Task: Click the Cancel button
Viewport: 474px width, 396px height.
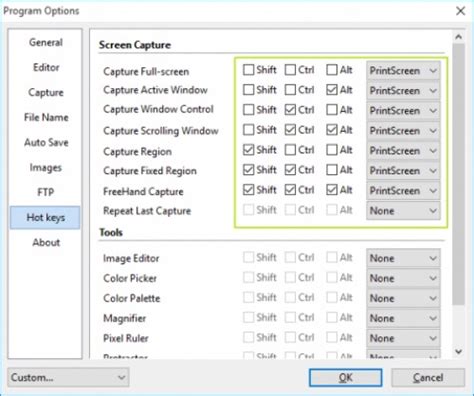Action: pyautogui.click(x=428, y=377)
